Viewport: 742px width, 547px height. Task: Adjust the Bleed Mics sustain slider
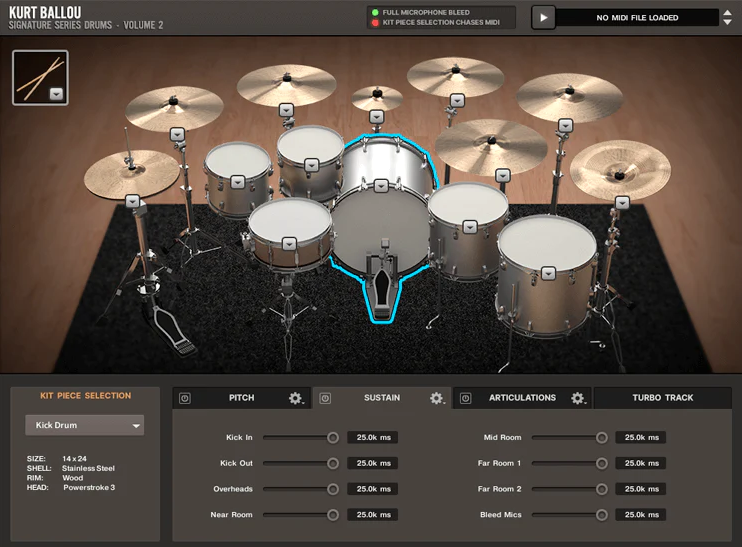[x=601, y=515]
